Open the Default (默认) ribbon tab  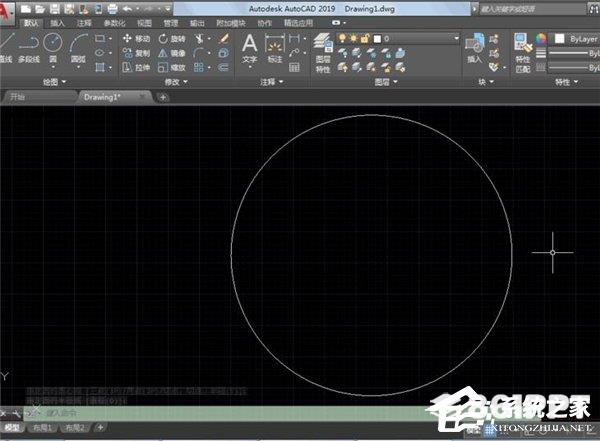(x=31, y=23)
